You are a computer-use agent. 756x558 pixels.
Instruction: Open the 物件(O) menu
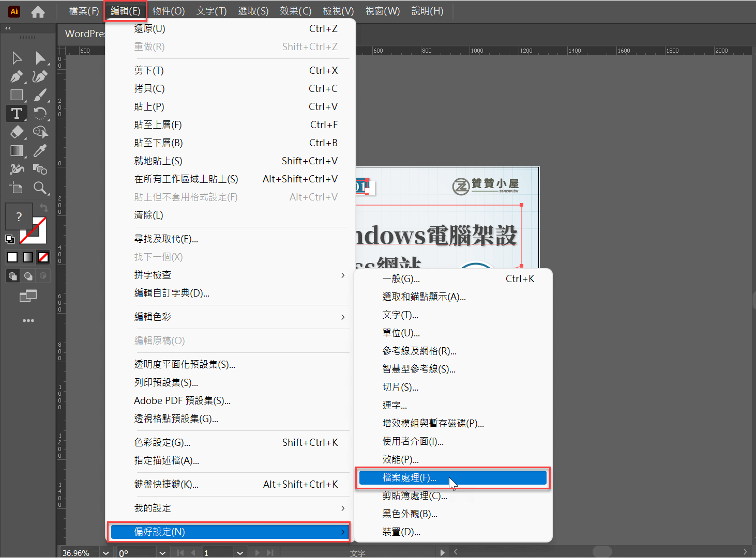point(169,11)
